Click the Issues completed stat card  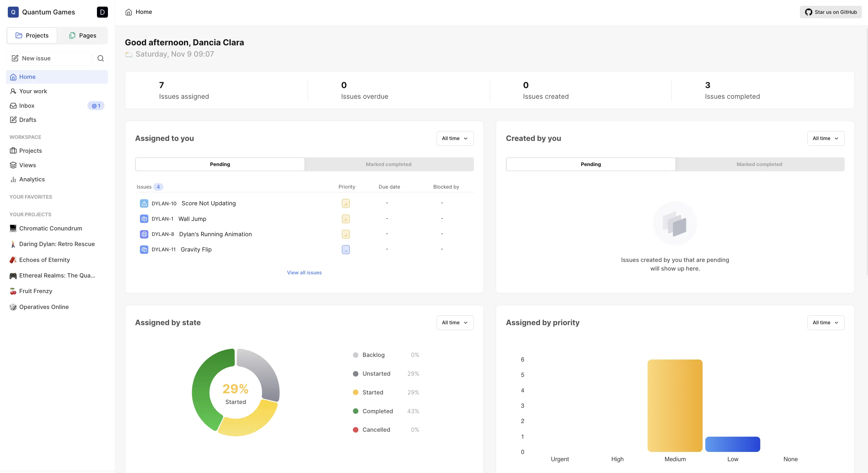click(x=763, y=90)
